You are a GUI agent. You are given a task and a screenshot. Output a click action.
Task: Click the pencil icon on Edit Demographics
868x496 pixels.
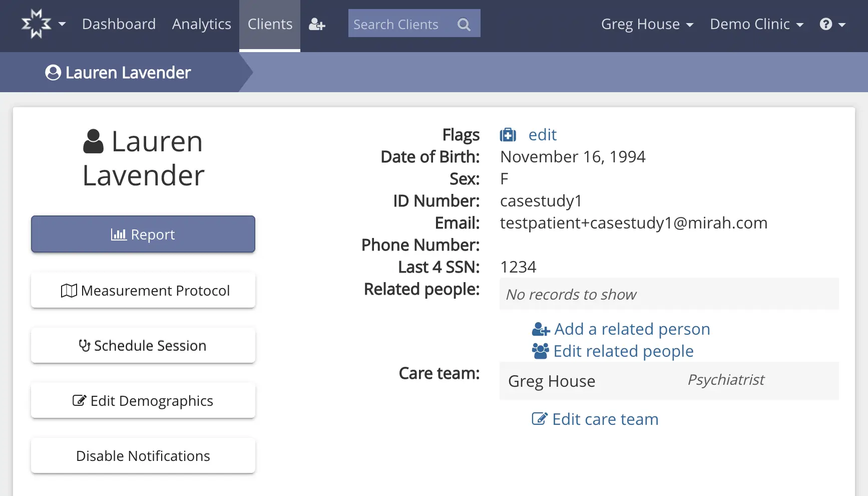pos(79,400)
